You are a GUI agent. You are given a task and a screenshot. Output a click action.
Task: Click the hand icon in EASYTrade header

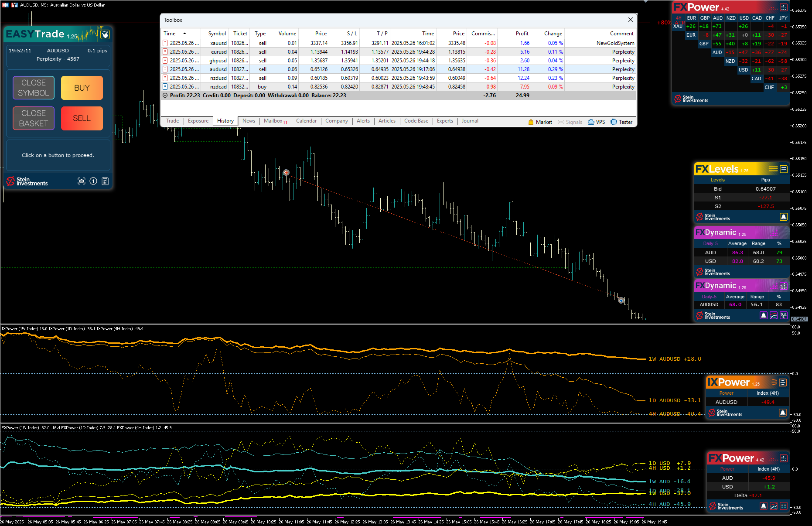pos(105,34)
